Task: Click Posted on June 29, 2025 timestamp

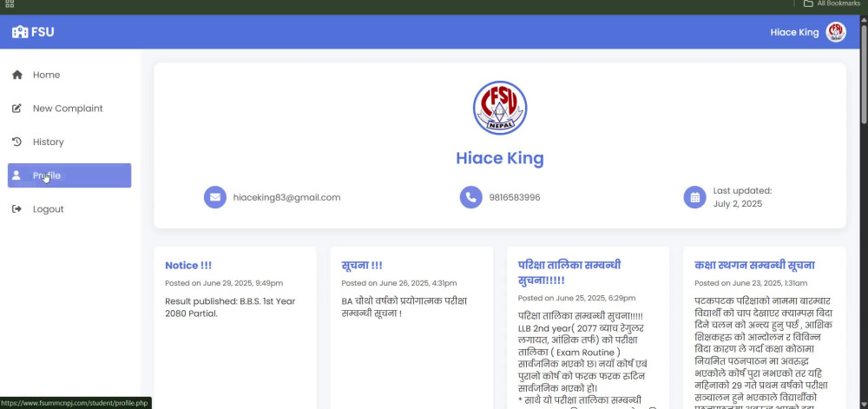Action: click(224, 283)
